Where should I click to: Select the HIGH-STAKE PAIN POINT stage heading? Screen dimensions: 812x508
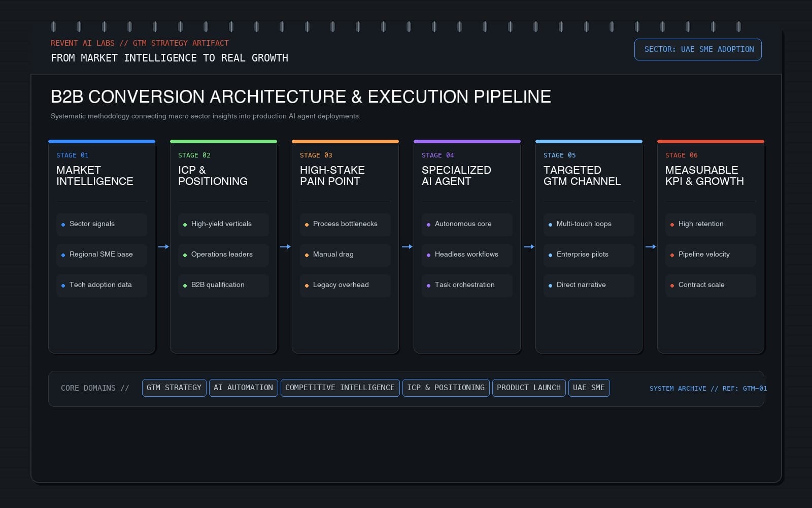332,176
